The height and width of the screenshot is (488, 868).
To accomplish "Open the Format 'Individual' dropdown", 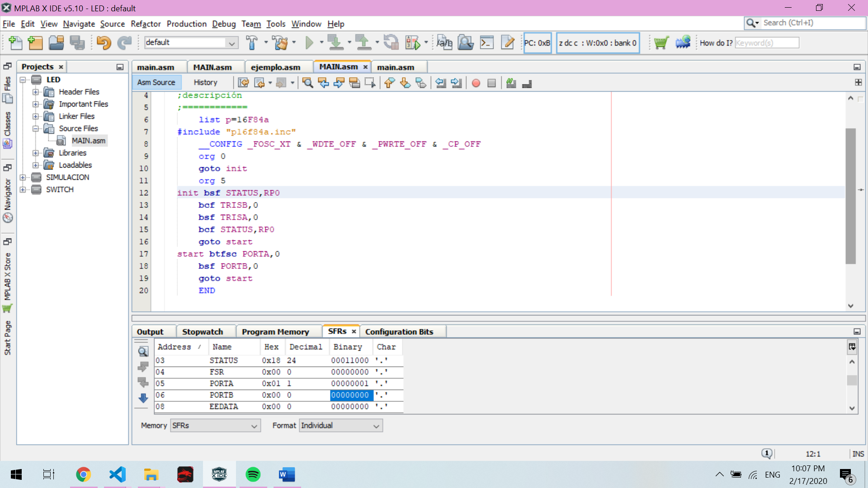I will point(340,425).
